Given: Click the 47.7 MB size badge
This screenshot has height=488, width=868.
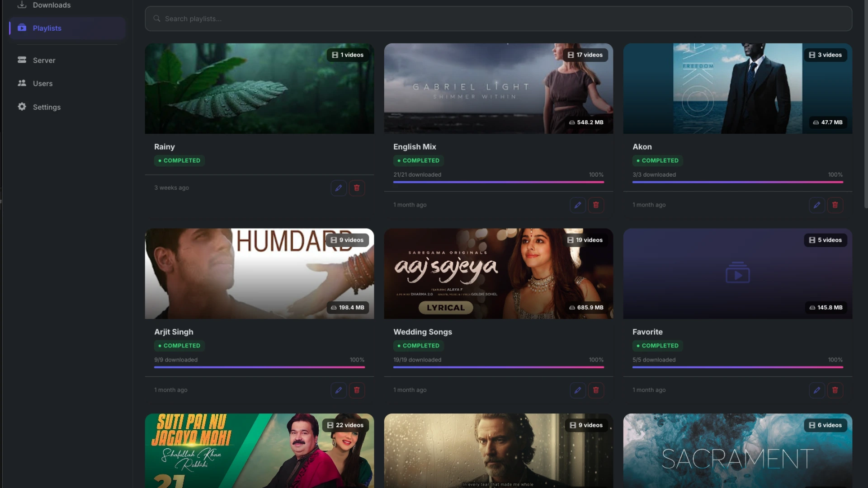Looking at the screenshot, I should [827, 122].
